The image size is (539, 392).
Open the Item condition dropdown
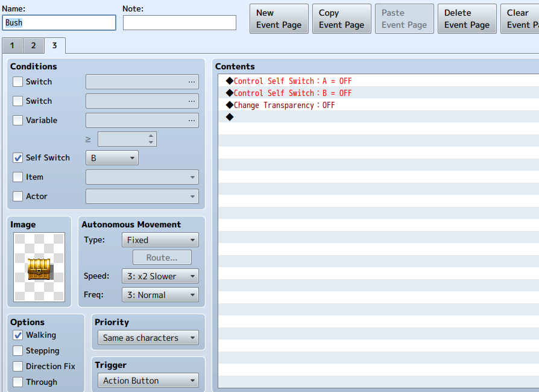(142, 177)
